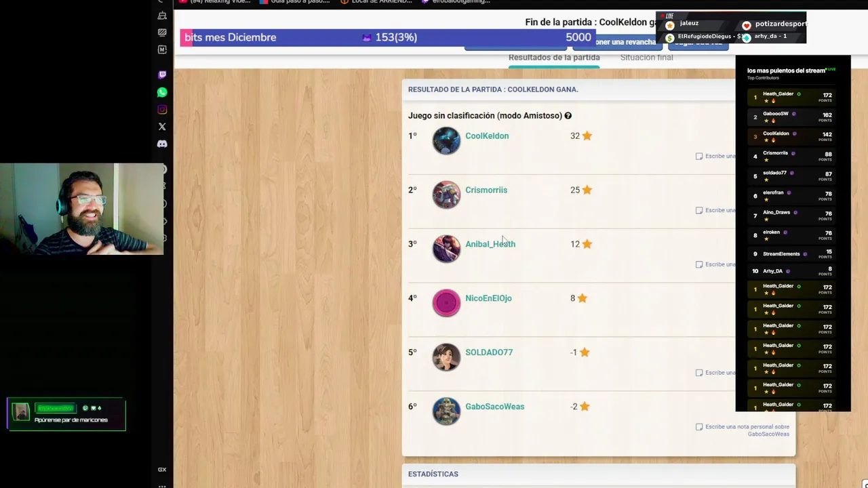Switch to the Situación final tab
Viewport: 868px width, 488px height.
(x=646, y=58)
